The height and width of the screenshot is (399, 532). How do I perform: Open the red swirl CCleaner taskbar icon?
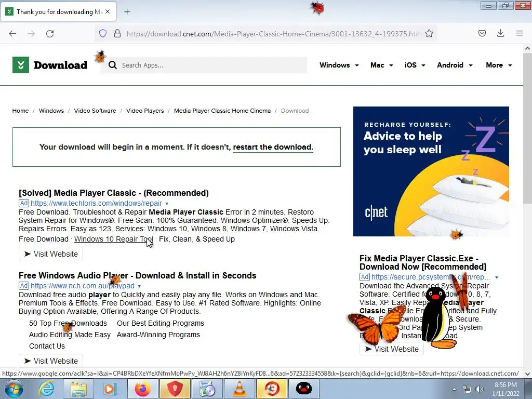coord(271,389)
